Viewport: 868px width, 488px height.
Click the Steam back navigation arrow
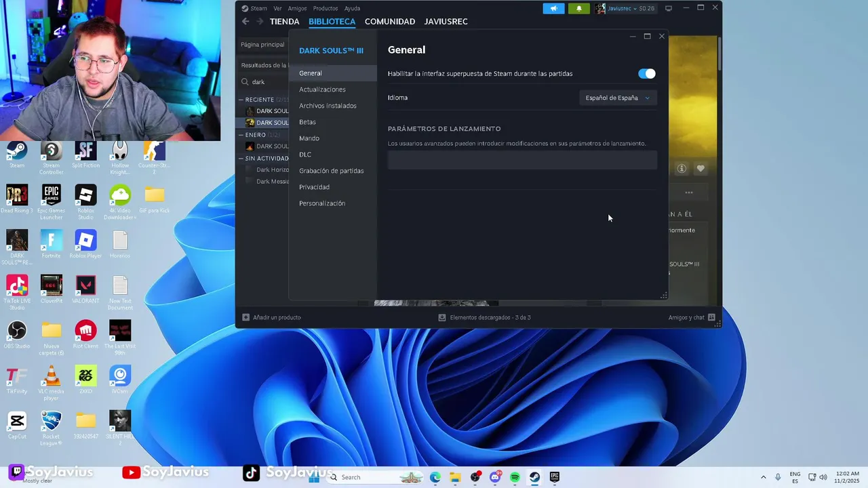click(245, 22)
